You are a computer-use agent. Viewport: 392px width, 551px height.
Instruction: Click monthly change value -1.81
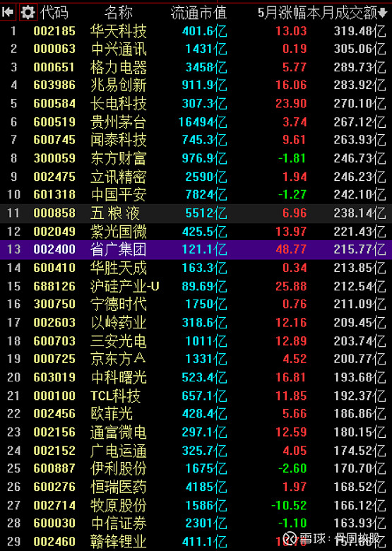(x=292, y=158)
